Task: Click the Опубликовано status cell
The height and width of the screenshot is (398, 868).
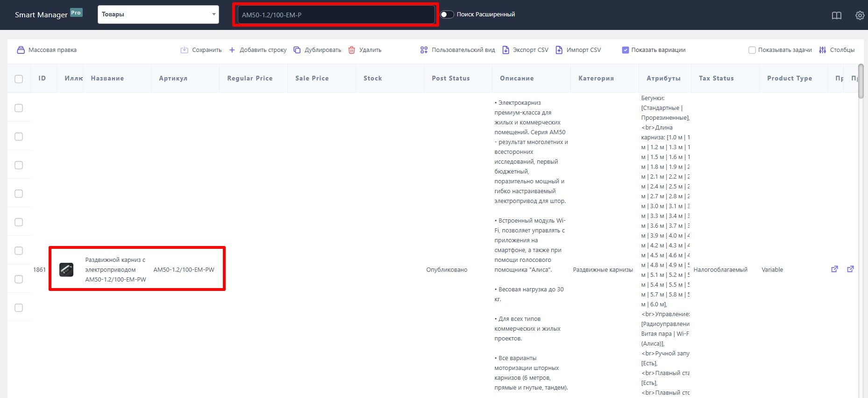Action: (447, 270)
